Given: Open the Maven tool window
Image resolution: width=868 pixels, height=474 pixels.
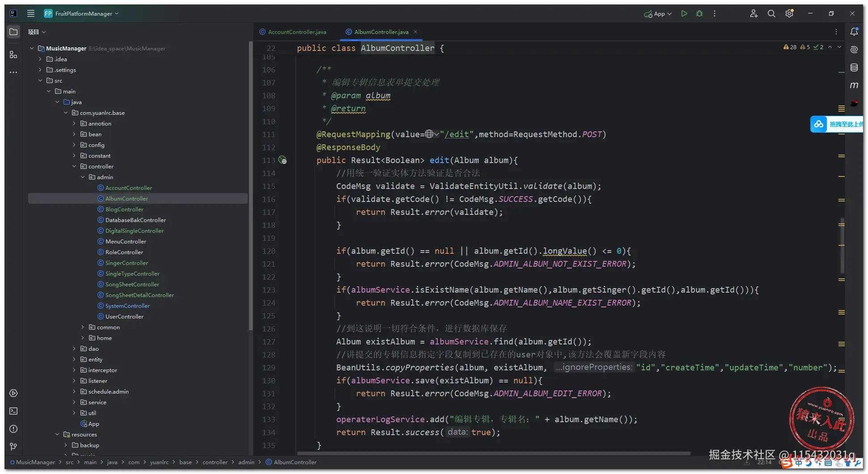Looking at the screenshot, I should pos(854,85).
